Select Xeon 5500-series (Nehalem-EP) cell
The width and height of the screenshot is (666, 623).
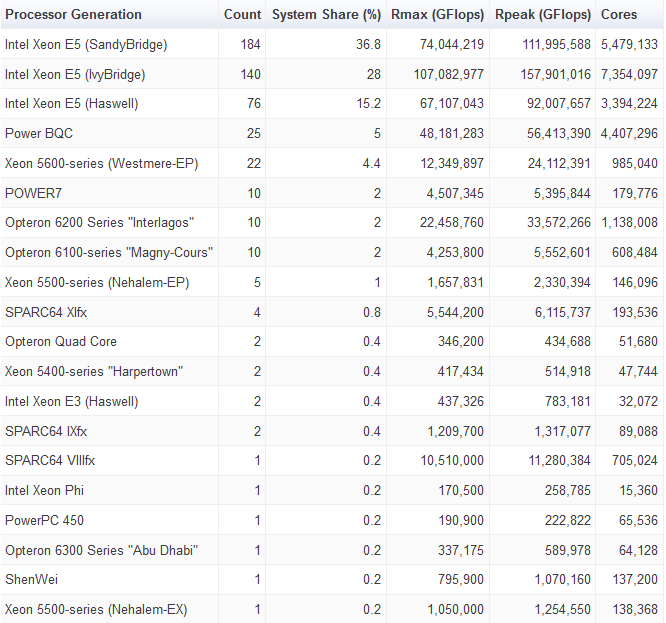point(97,283)
